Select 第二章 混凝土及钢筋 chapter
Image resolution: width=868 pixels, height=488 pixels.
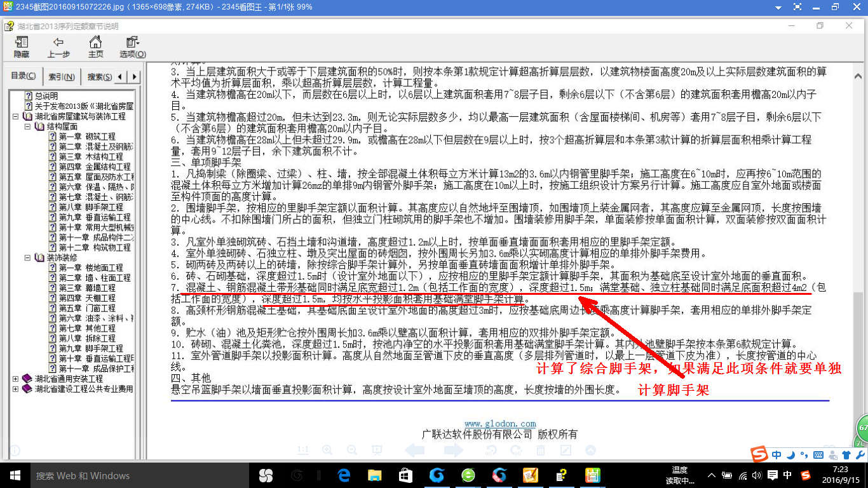coord(96,147)
